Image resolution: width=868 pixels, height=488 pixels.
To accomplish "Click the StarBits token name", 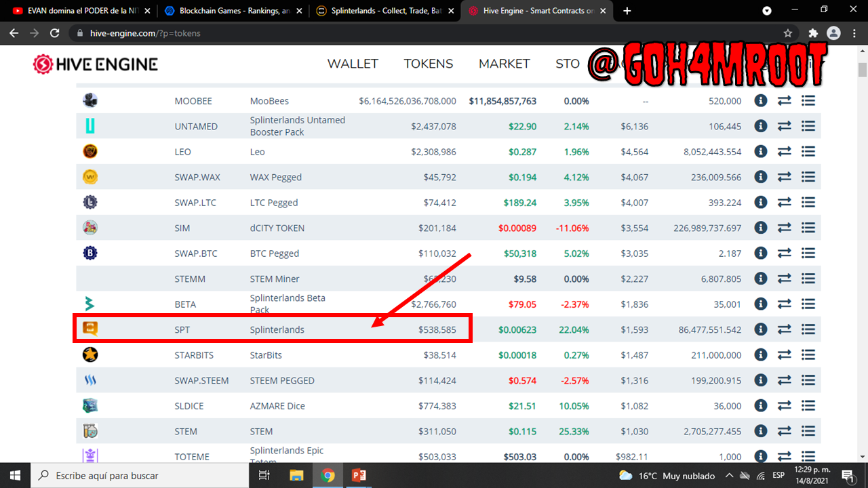I will (266, 355).
